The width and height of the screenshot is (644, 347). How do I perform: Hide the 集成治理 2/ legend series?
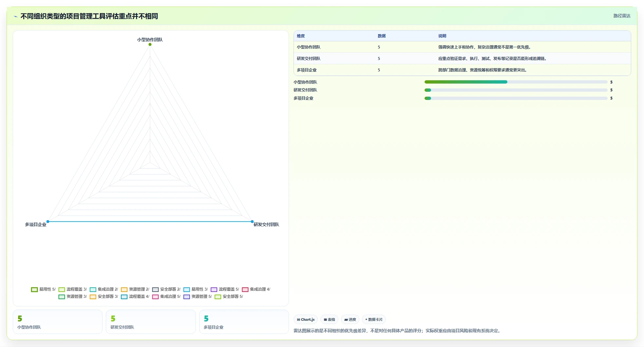(x=104, y=289)
